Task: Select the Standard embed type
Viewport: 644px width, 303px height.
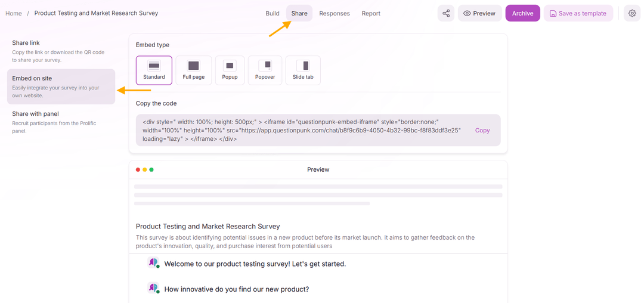Action: 154,70
